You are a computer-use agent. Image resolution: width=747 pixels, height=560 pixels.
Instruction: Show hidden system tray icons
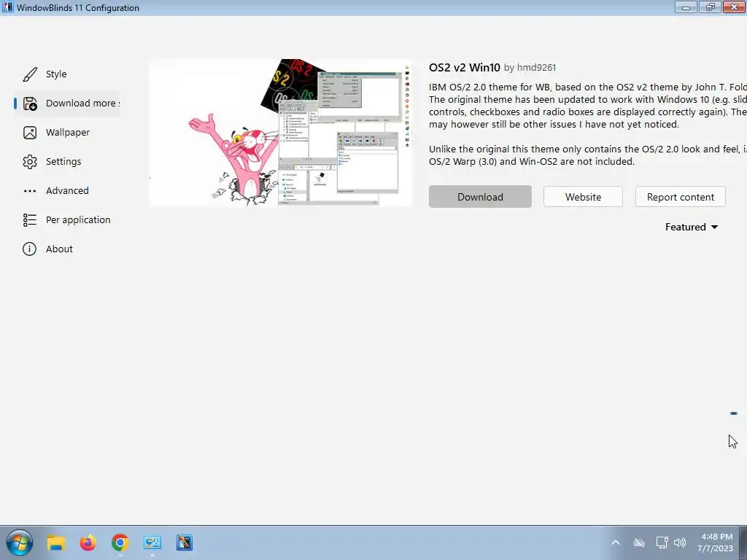pyautogui.click(x=616, y=542)
